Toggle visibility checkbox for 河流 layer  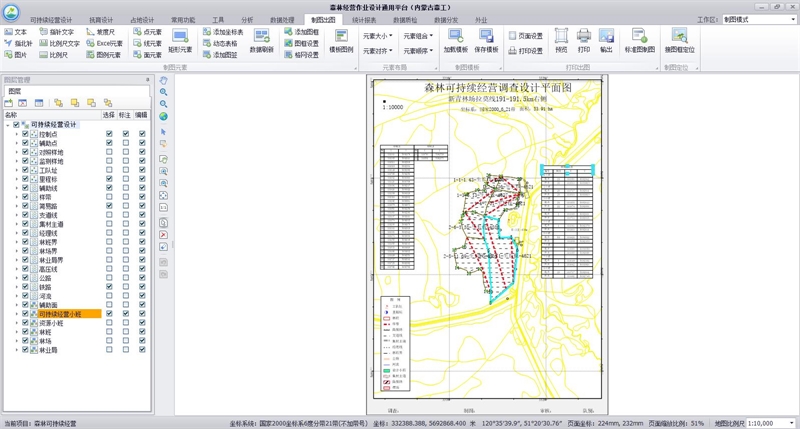coord(26,296)
